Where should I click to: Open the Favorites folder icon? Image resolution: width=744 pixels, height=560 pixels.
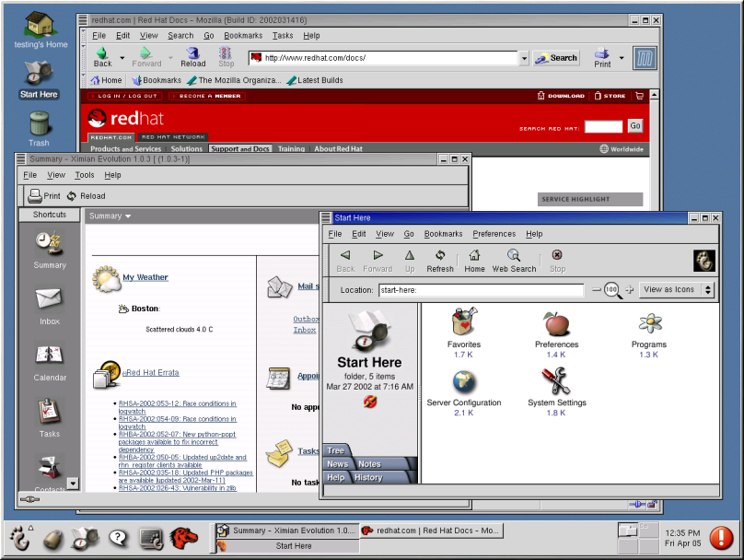(x=464, y=324)
